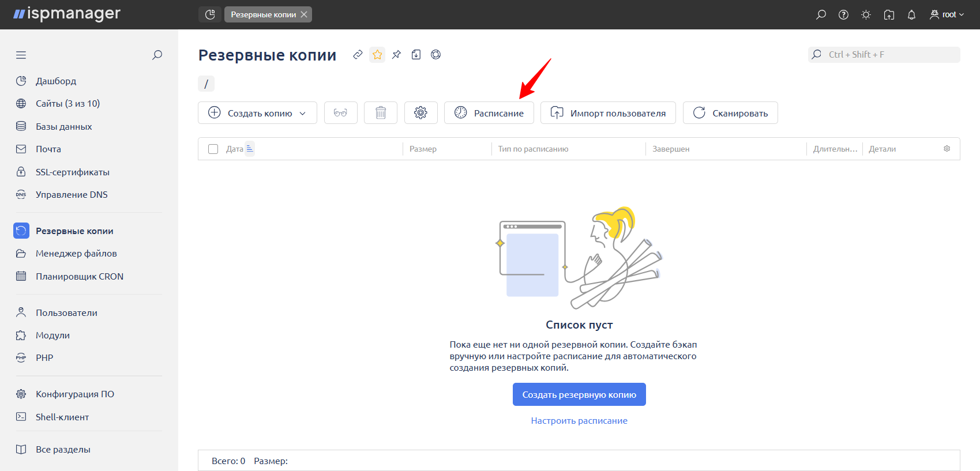Image resolution: width=980 pixels, height=471 pixels.
Task: Click the trash delete icon in toolbar
Action: pos(380,113)
